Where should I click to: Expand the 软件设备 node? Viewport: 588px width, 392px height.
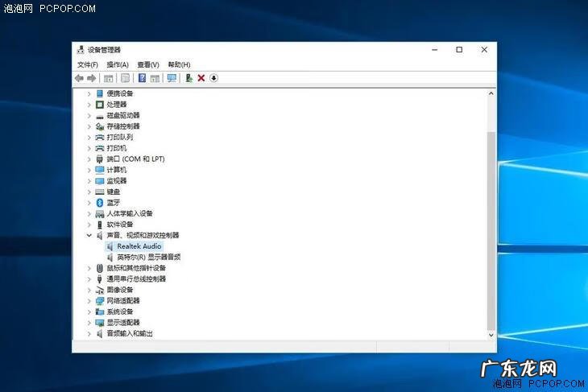coord(89,225)
